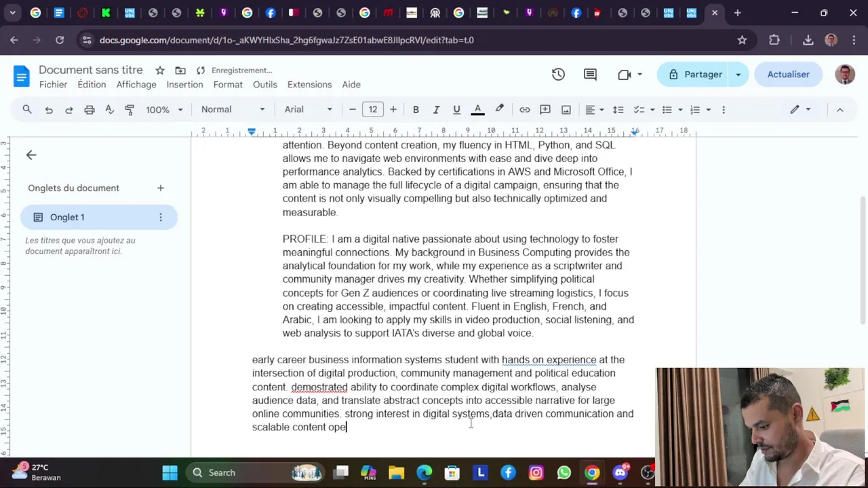The image size is (868, 488).
Task: Open the Fichier menu
Action: pyautogui.click(x=53, y=85)
